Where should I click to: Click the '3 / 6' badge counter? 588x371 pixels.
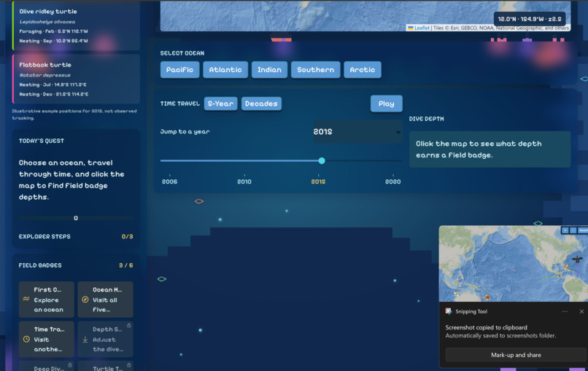click(x=125, y=265)
